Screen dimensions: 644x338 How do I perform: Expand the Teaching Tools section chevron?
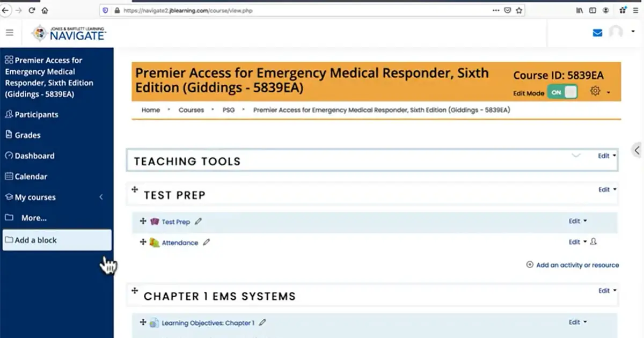[x=576, y=156]
